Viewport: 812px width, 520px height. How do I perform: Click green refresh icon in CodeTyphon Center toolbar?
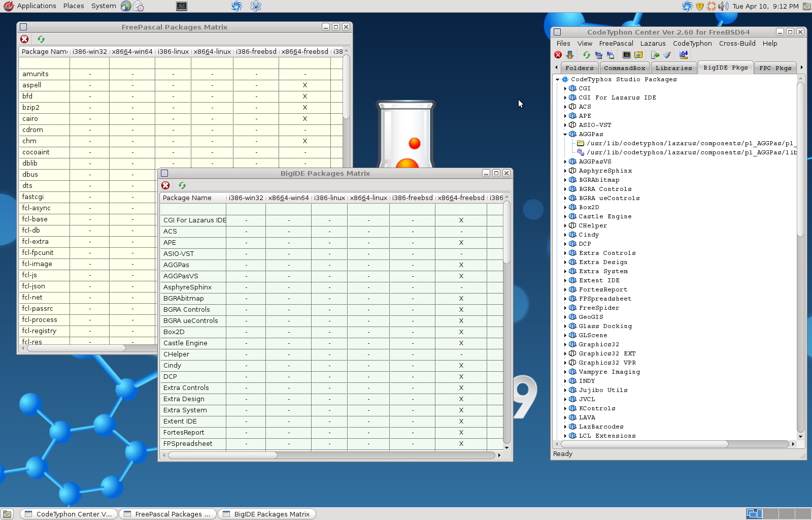point(587,55)
